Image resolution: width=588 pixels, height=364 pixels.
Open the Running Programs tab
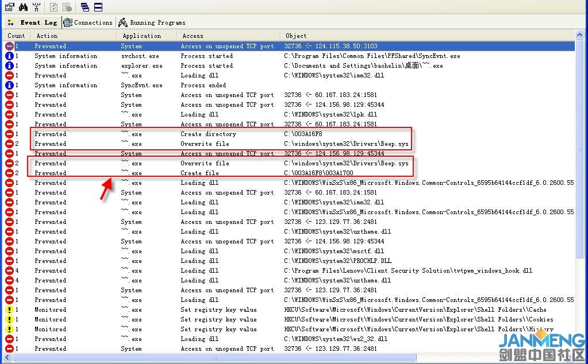point(152,23)
